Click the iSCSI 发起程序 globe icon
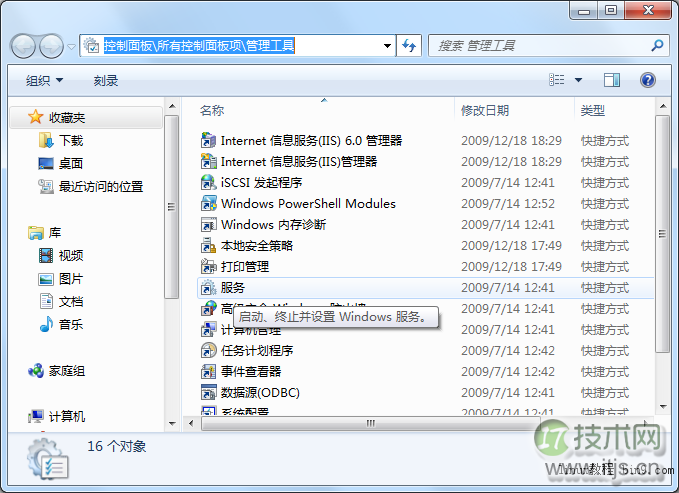 [x=208, y=182]
